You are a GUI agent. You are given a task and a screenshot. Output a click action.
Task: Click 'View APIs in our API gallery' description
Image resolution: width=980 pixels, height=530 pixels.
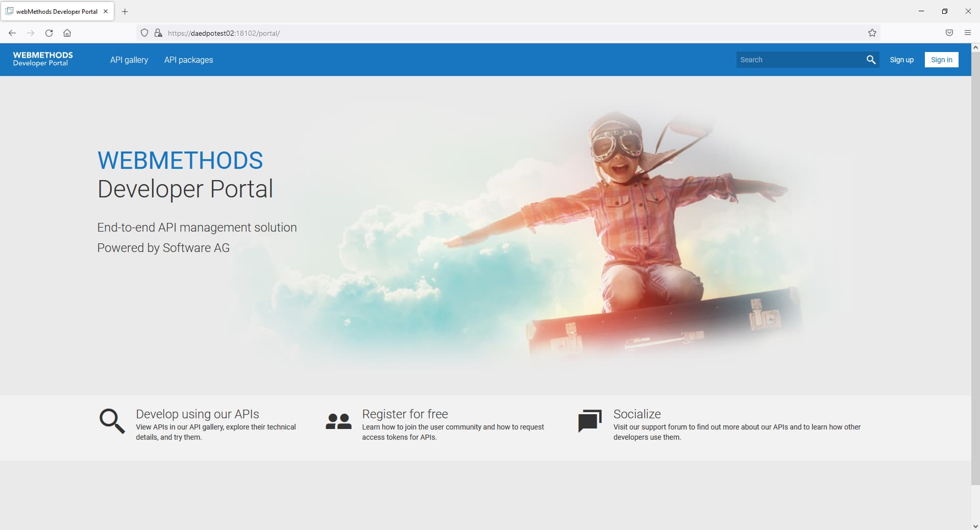pyautogui.click(x=216, y=432)
